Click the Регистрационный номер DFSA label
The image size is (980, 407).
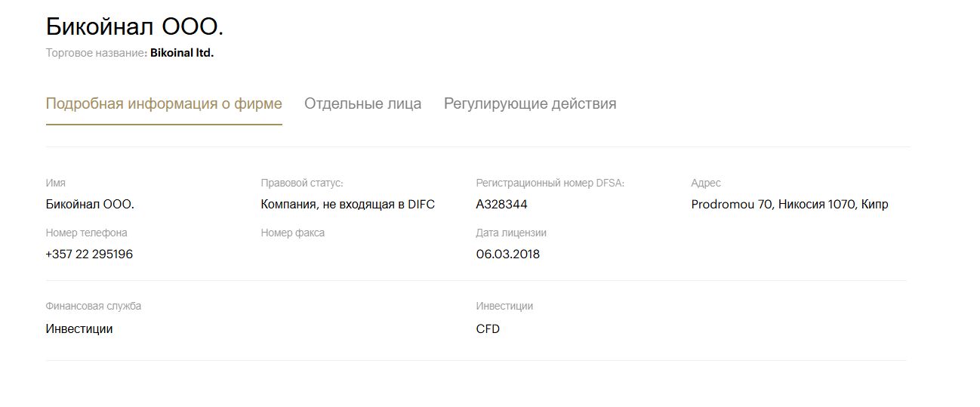pos(550,183)
